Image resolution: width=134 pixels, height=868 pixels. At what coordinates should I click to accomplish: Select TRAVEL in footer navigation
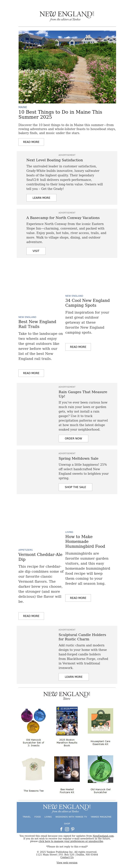pos(27,817)
